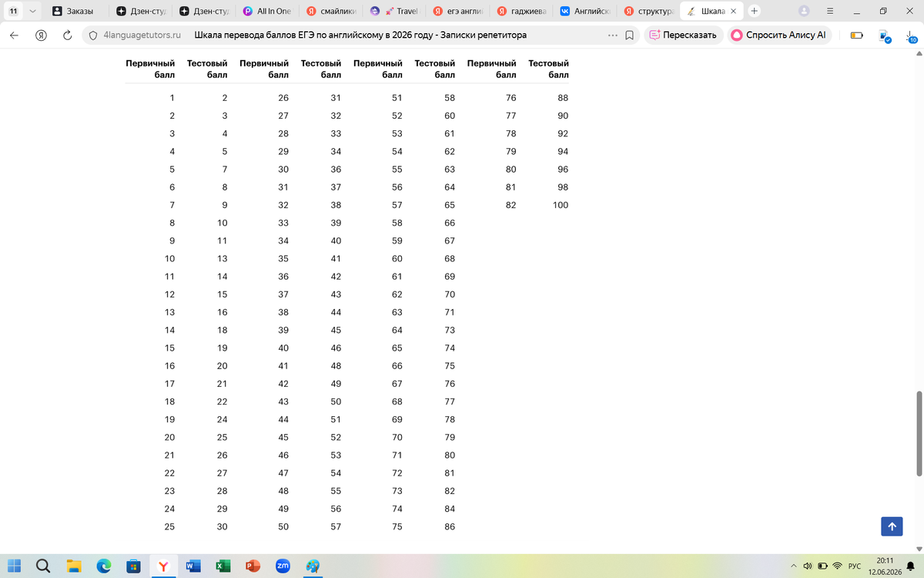Open Excel from the taskbar
This screenshot has width=924, height=578.
[223, 566]
